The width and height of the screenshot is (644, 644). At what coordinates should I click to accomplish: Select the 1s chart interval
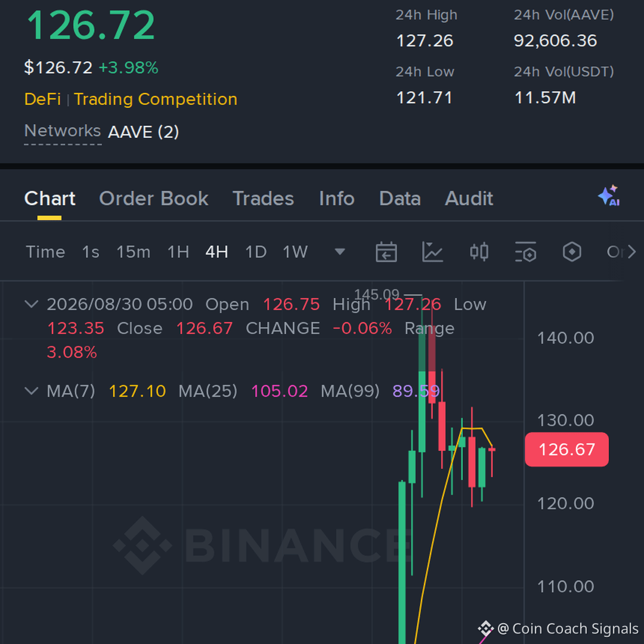pyautogui.click(x=91, y=252)
